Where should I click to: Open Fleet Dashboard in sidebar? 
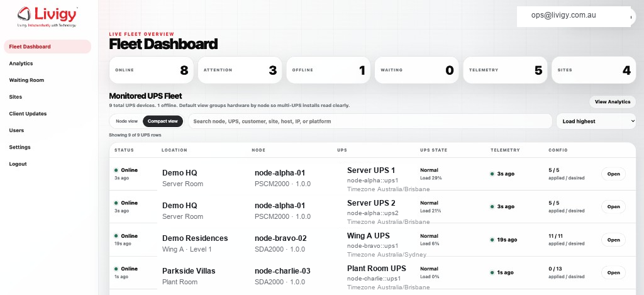pos(47,47)
